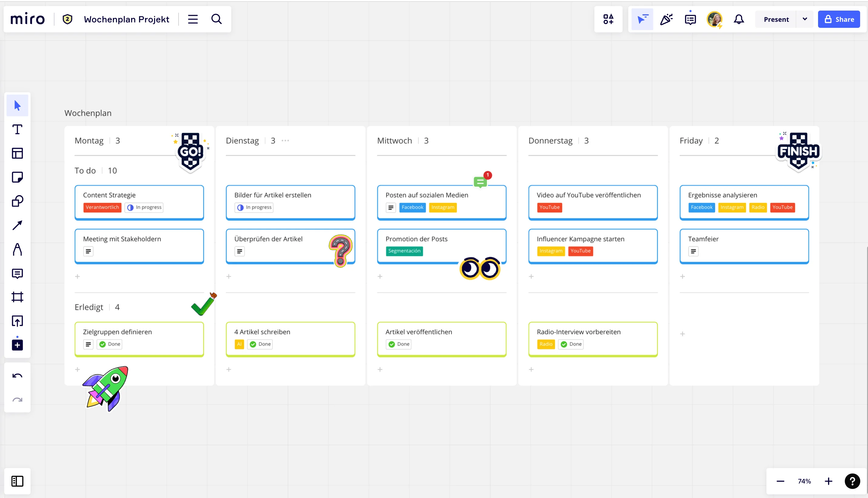This screenshot has width=868, height=498.
Task: Click the red YouTube tag on Video card
Action: [x=550, y=207]
